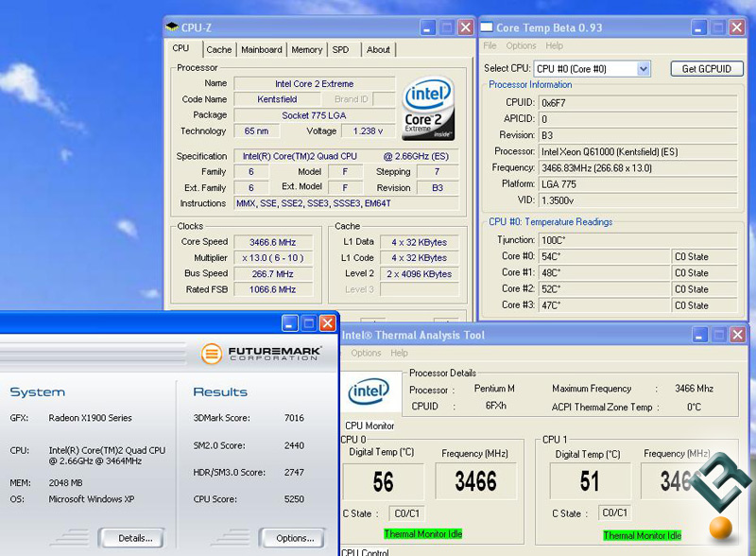
Task: Open Help menu in Intel Thermal Analysis Tool
Action: click(399, 353)
